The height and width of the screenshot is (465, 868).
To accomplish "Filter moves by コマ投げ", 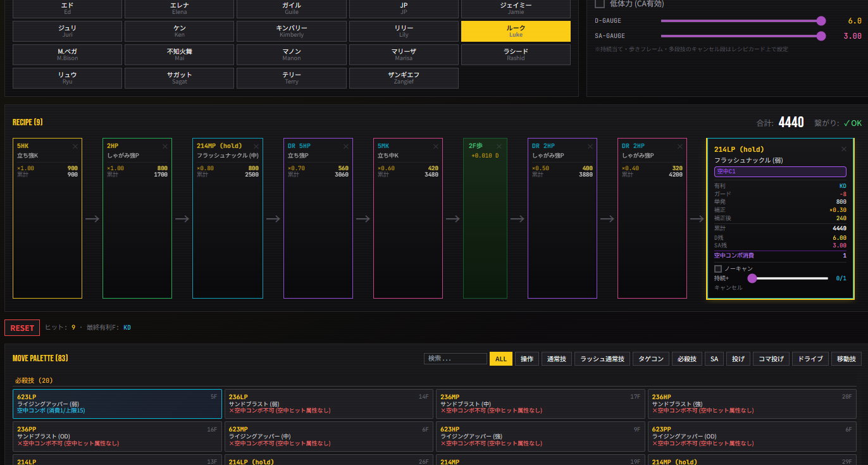I will tap(771, 359).
